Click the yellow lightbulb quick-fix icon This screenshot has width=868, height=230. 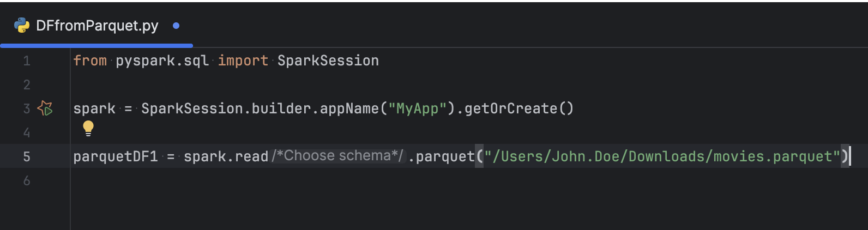(88, 128)
